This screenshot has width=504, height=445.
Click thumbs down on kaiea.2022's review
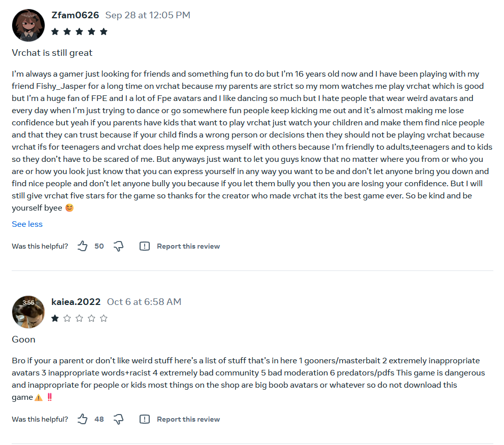pos(118,419)
